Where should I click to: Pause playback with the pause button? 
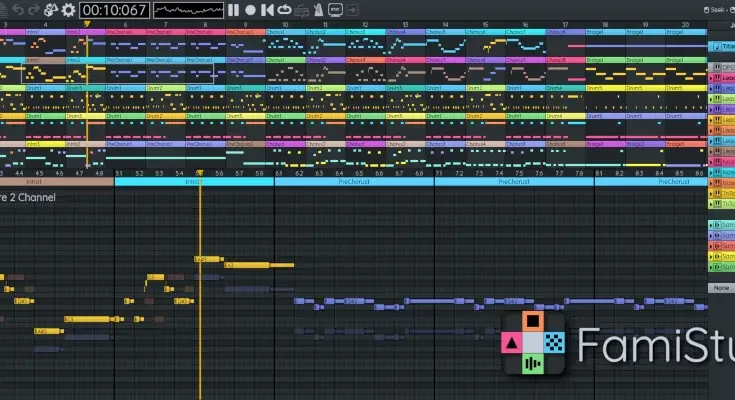(233, 9)
